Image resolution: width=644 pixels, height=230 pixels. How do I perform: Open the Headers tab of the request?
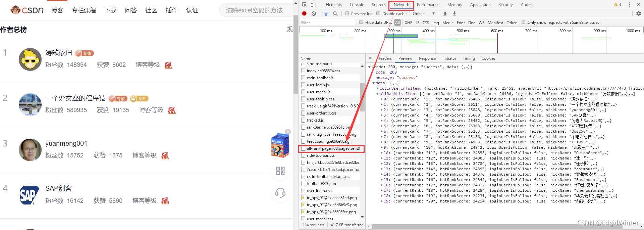click(x=385, y=58)
